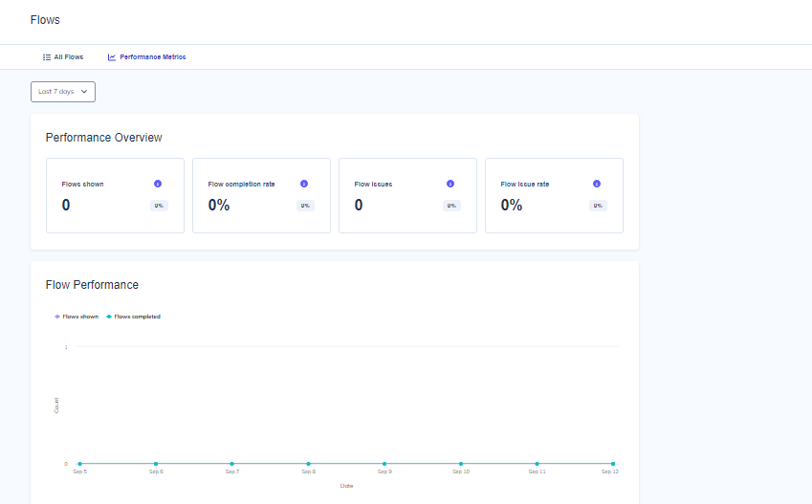
Task: Click the Flow issue rate value 0%
Action: (x=512, y=205)
